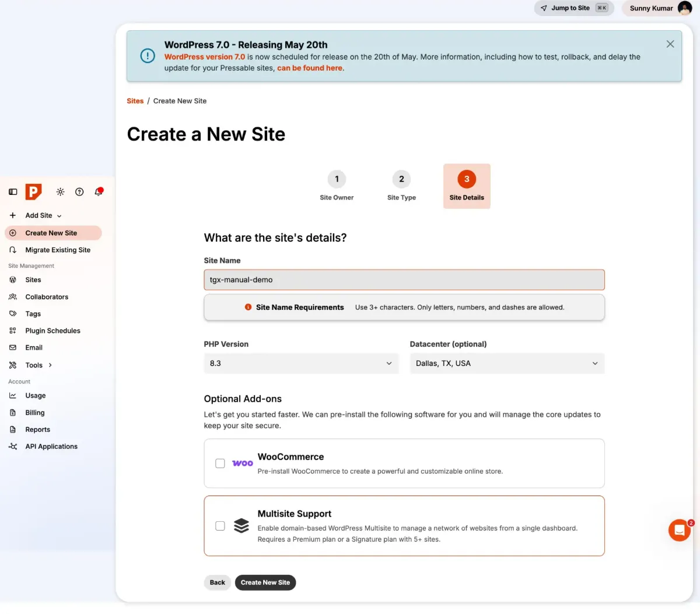Image resolution: width=700 pixels, height=614 pixels.
Task: Toggle light theme sun icon
Action: coord(60,192)
